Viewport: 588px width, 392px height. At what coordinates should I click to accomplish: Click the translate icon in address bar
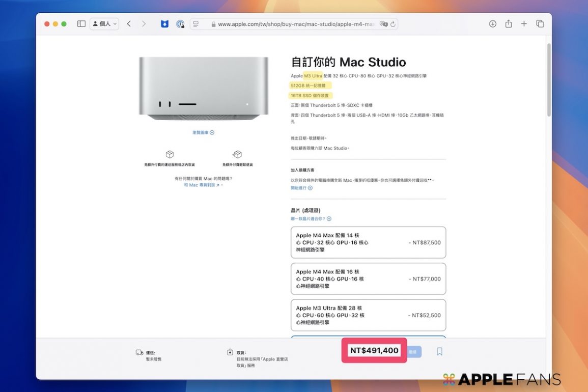click(384, 24)
